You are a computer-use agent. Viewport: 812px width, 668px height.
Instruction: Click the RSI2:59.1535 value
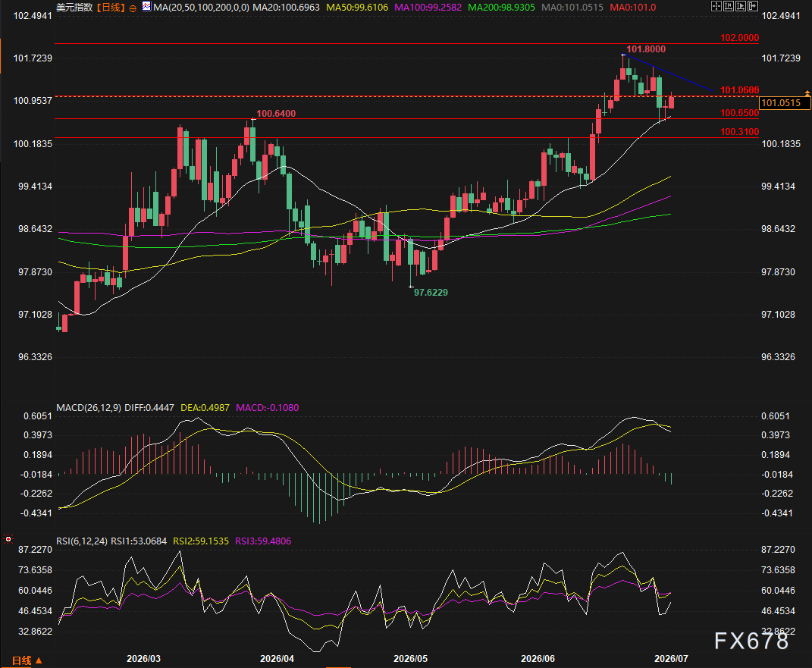click(201, 541)
